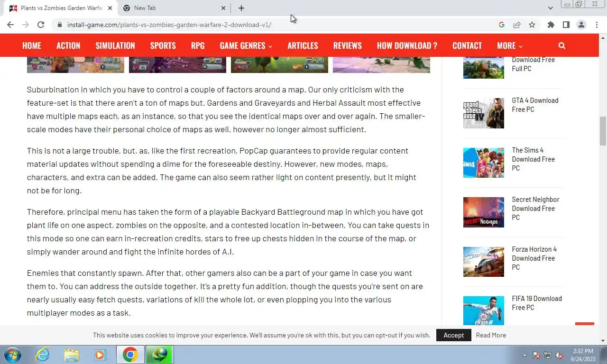Open the Google icon in address bar
The width and height of the screenshot is (607, 364).
(x=501, y=25)
